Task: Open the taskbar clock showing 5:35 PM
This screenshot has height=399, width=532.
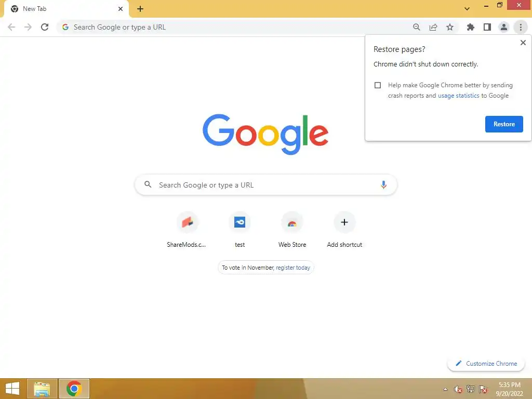Action: (509, 389)
